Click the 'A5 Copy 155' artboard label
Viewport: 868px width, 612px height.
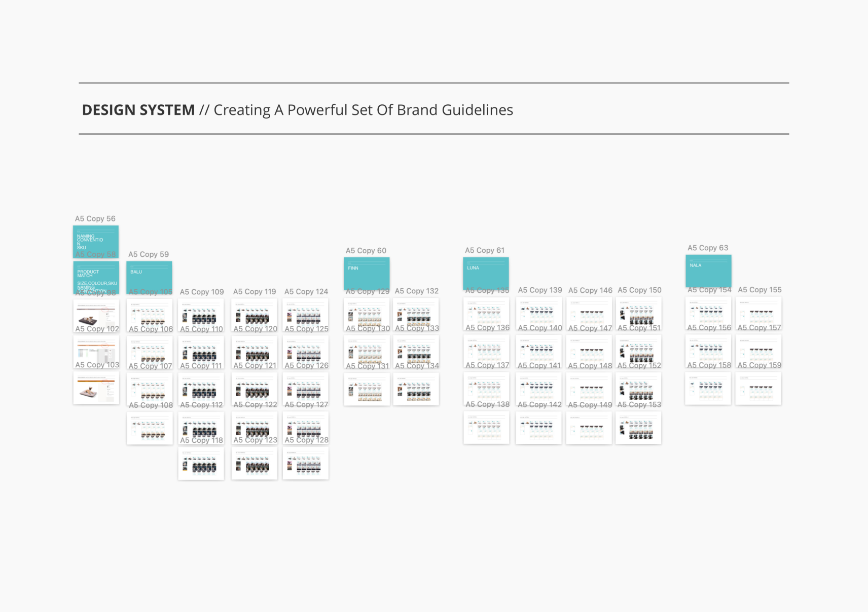(759, 290)
